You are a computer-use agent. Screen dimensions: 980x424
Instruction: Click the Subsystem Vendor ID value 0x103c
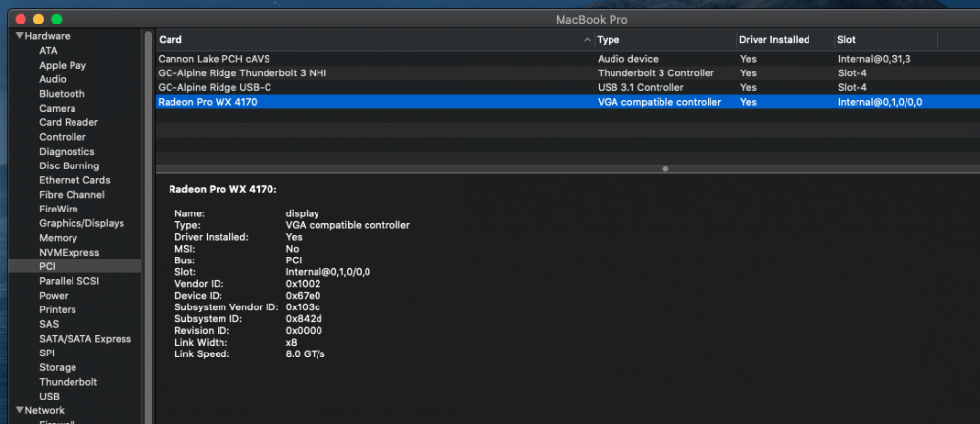coord(304,307)
